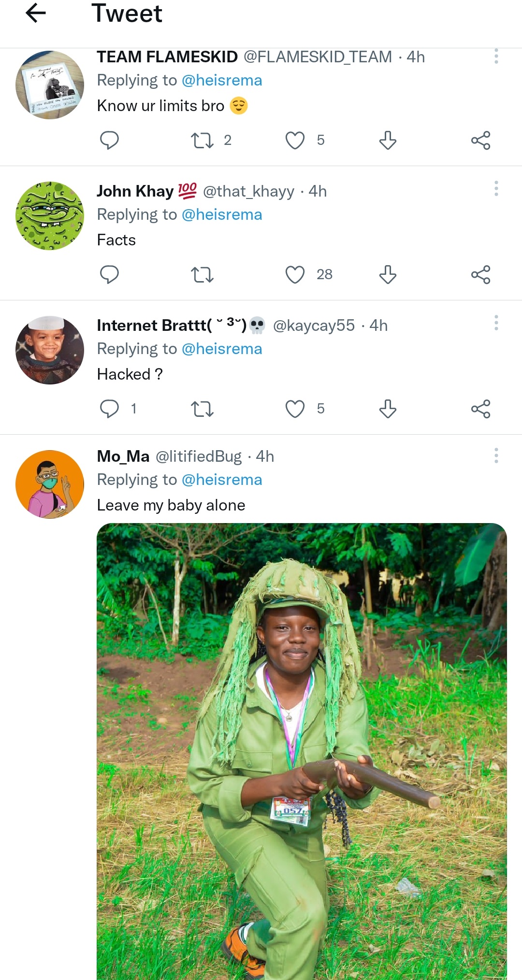Viewport: 522px width, 980px height.
Task: Go back using the arrow icon
Action: click(36, 13)
